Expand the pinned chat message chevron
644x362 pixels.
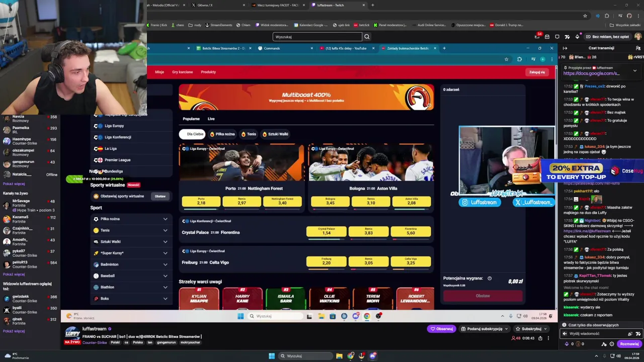tap(635, 71)
